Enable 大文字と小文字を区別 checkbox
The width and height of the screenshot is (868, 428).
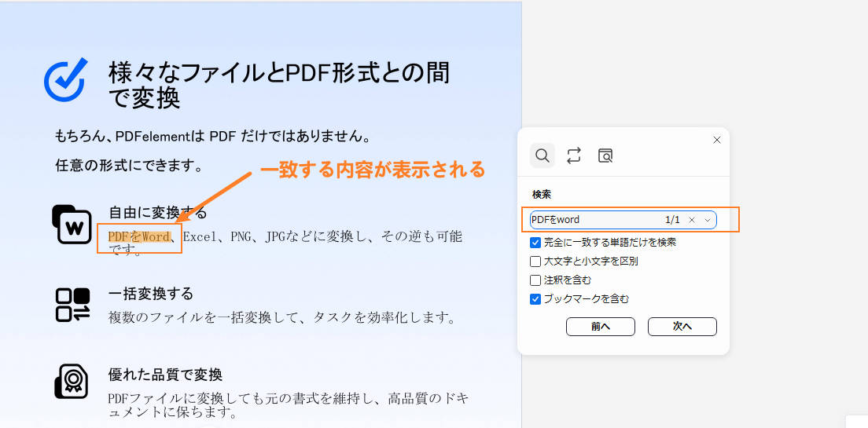(535, 262)
